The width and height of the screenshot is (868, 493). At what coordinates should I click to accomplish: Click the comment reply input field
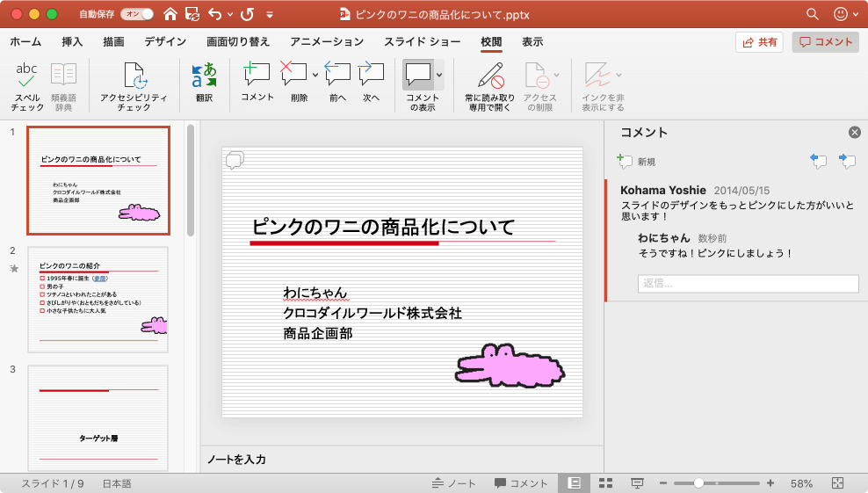pyautogui.click(x=748, y=283)
